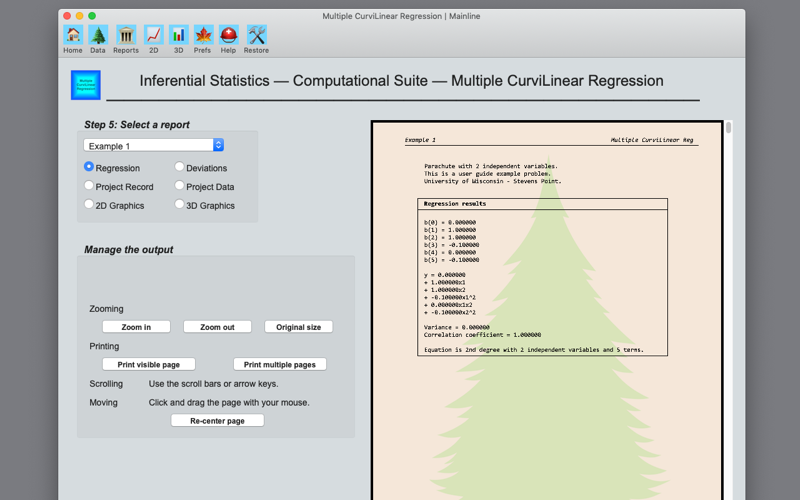Click the 'Regression results' heading in report
Screen dimensions: 800x500
coord(455,204)
